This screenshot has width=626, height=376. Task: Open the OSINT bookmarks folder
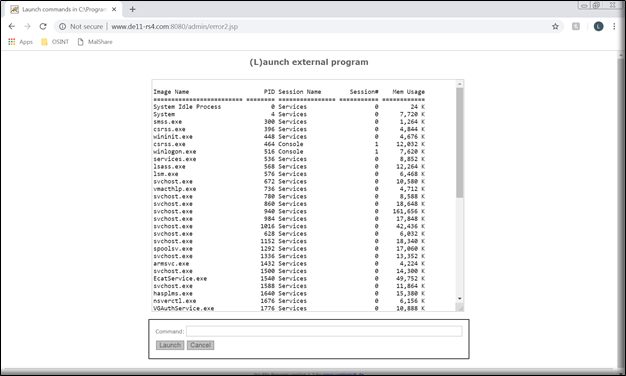coord(55,42)
